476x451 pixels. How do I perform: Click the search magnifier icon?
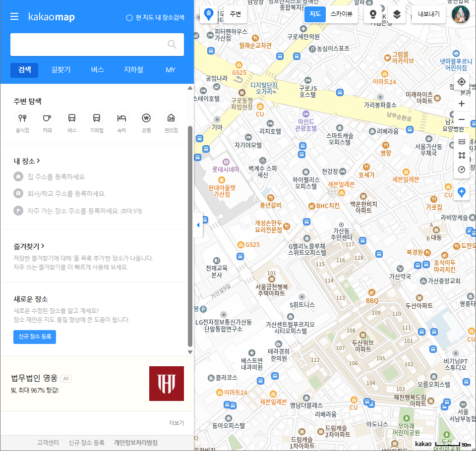[x=172, y=44]
